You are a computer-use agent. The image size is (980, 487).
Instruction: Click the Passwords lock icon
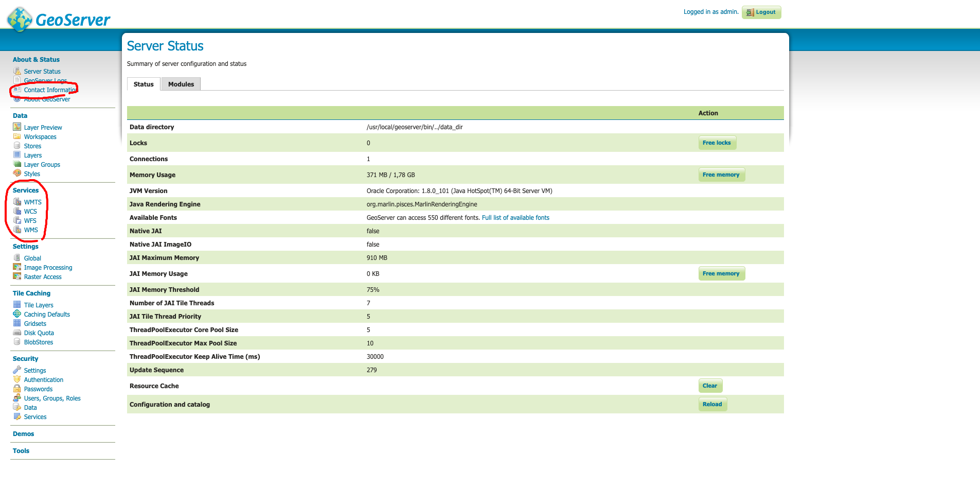pyautogui.click(x=17, y=389)
